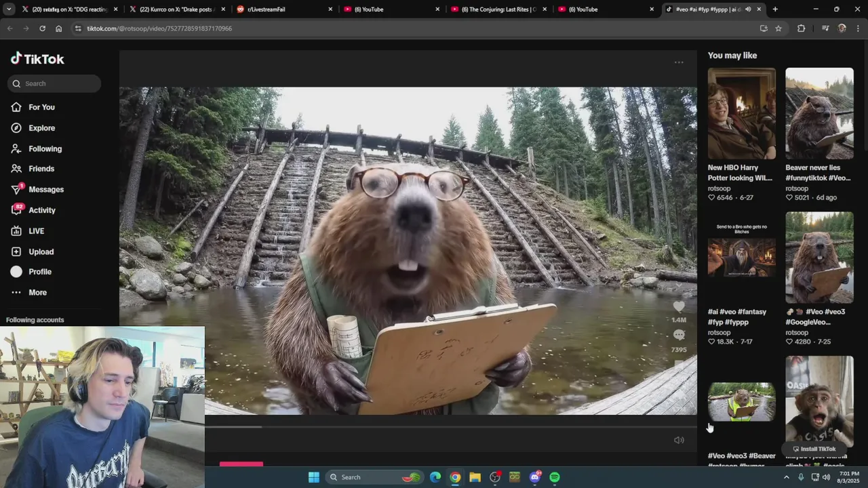The image size is (868, 488).
Task: Open the shouting monkey video thumbnail
Action: click(x=819, y=401)
